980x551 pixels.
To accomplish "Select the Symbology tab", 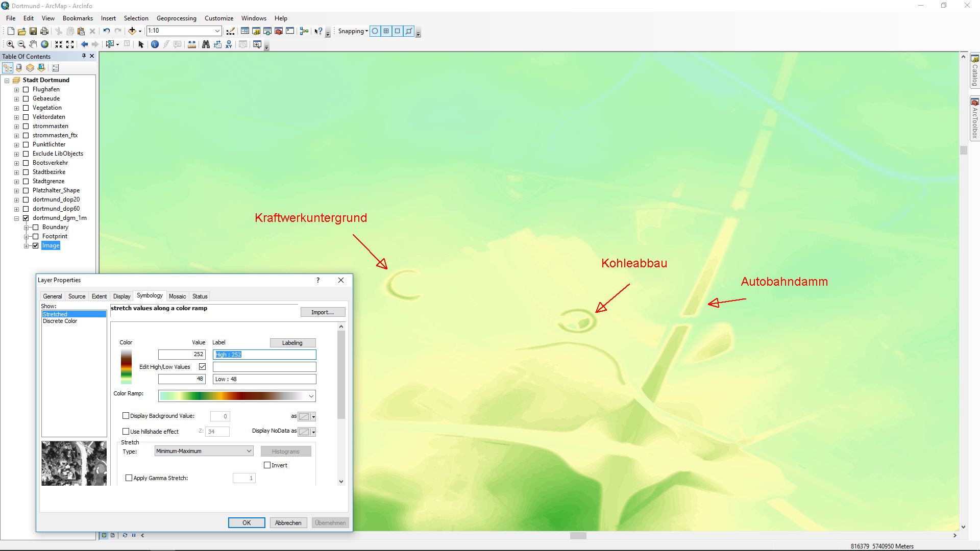I will [x=150, y=296].
